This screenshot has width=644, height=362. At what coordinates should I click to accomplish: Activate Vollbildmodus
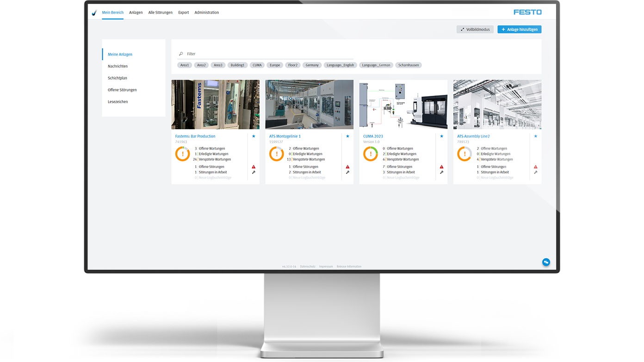click(475, 29)
